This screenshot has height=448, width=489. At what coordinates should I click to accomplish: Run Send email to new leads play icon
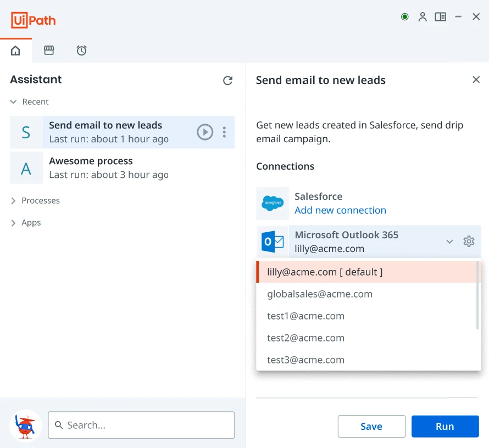click(205, 132)
